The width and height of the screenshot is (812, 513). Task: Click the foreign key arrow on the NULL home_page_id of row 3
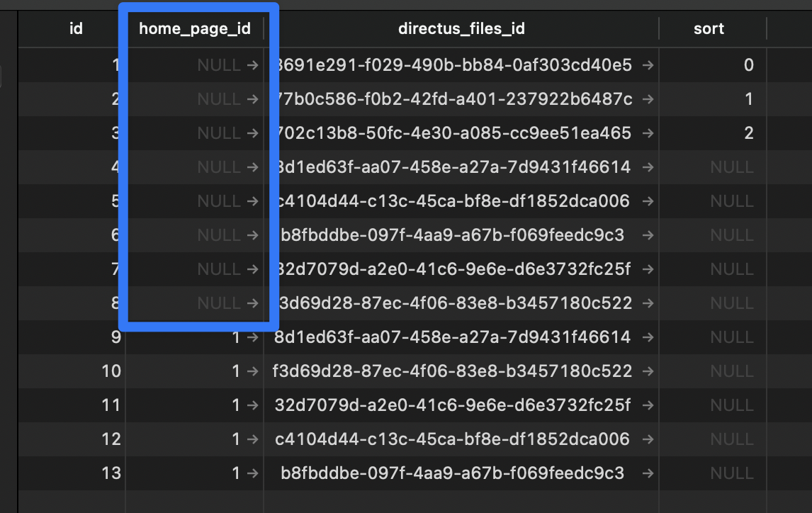click(254, 133)
